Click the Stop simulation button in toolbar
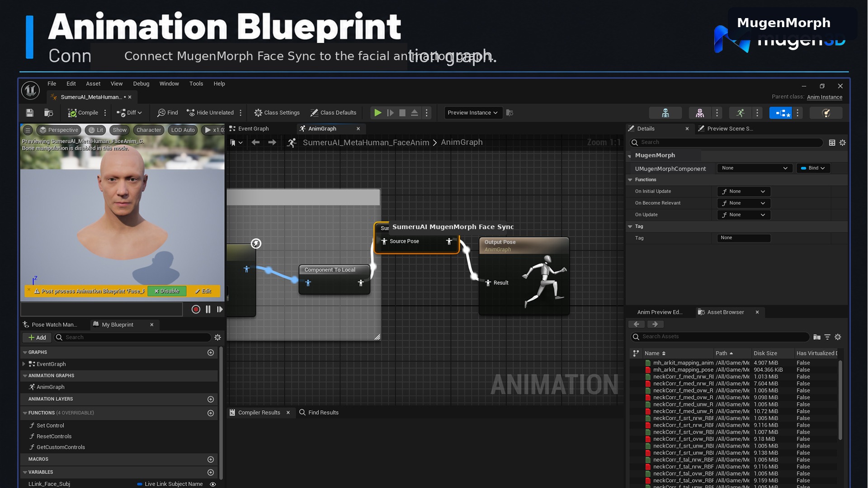This screenshot has height=488, width=868. point(402,113)
